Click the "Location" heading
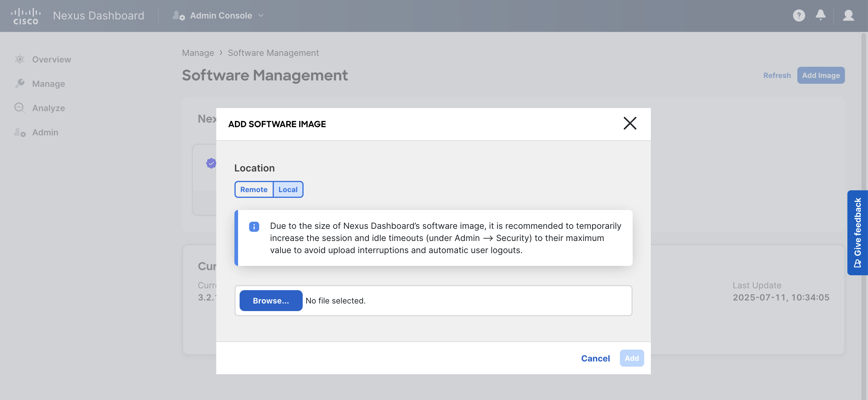This screenshot has height=400, width=868. click(254, 168)
